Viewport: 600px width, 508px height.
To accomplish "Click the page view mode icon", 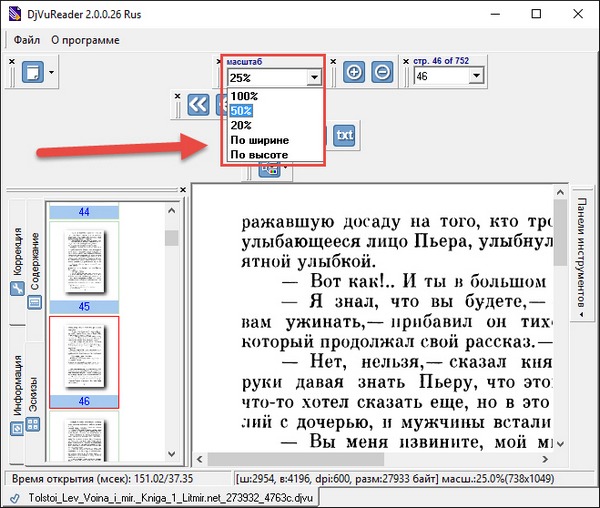I will pos(33,72).
